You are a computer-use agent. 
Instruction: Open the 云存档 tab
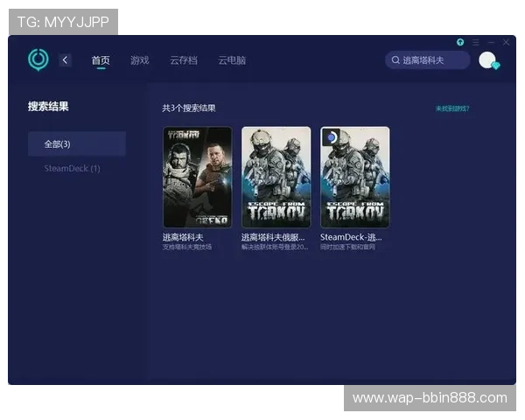click(x=184, y=60)
